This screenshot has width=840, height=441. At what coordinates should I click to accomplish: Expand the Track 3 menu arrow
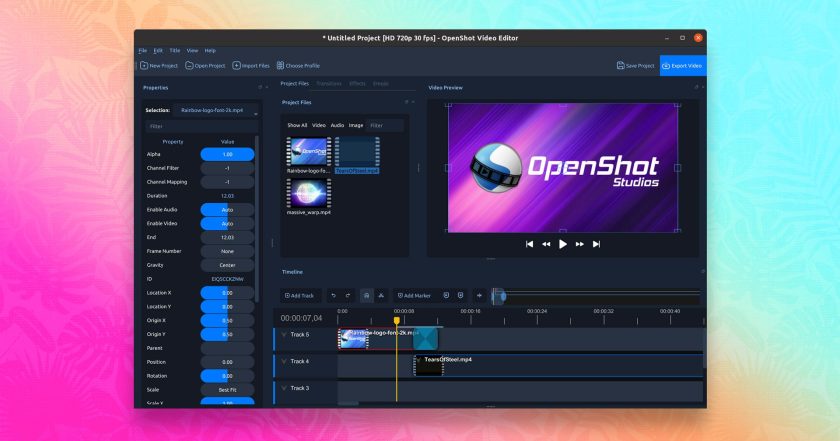(284, 388)
